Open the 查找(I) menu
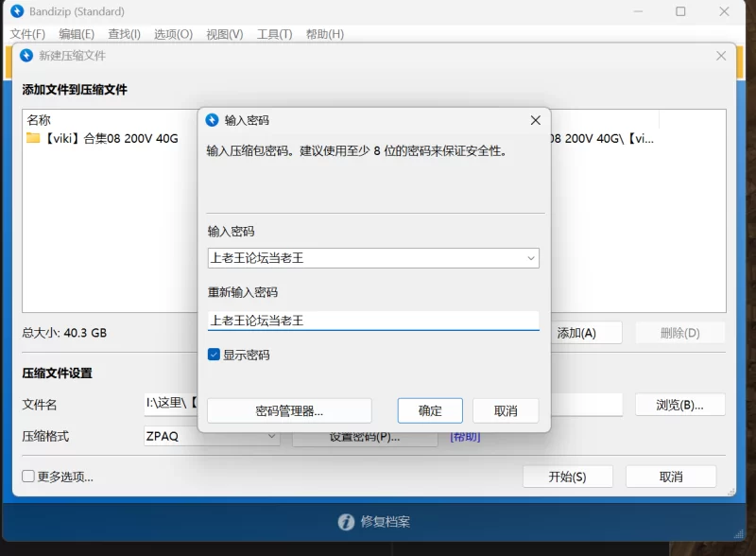This screenshot has height=556, width=756. point(124,34)
